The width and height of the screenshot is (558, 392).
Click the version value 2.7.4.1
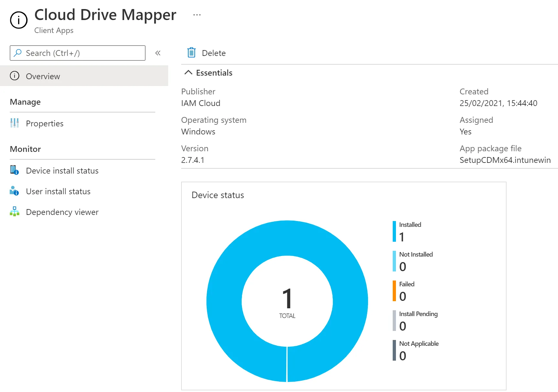[192, 160]
